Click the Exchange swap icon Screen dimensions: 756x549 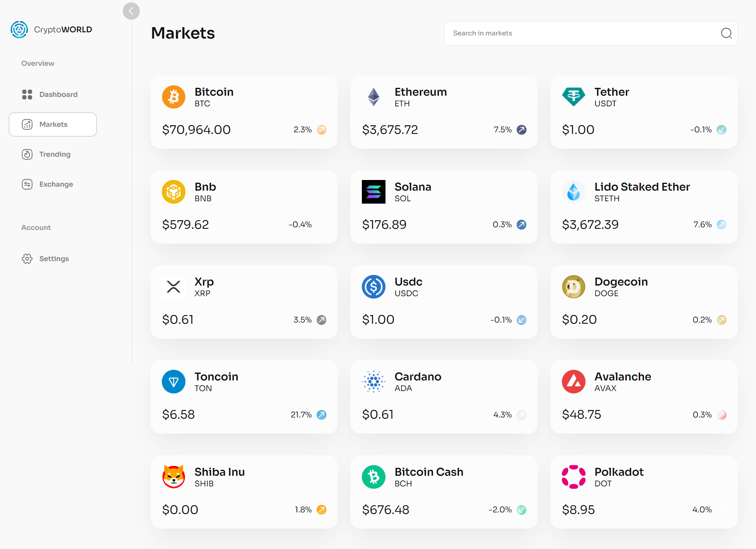point(27,184)
